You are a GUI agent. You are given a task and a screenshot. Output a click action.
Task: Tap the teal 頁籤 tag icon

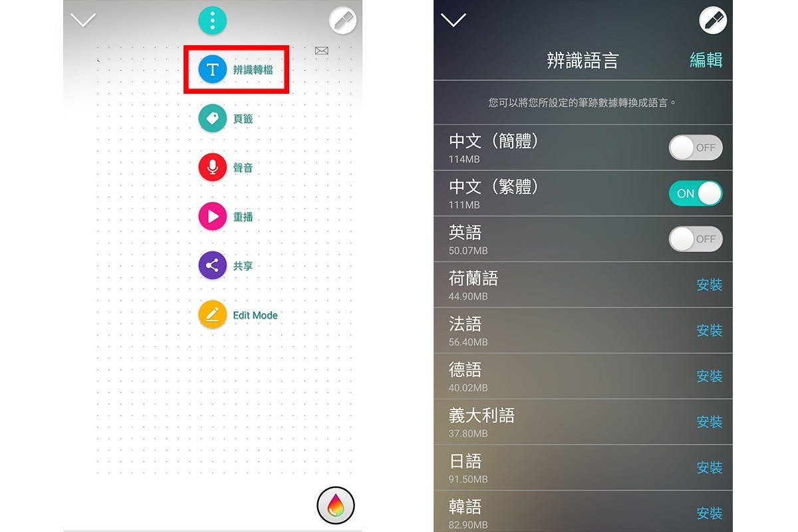point(212,118)
